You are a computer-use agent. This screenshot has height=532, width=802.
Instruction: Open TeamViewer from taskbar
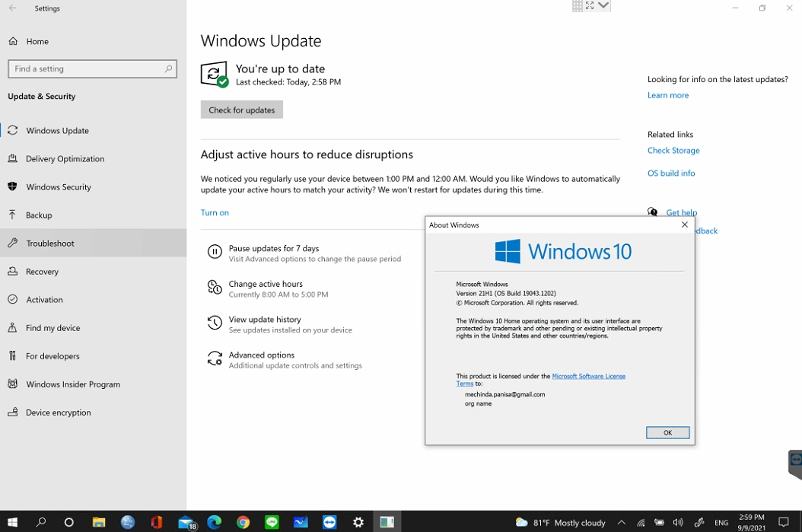[x=329, y=522]
